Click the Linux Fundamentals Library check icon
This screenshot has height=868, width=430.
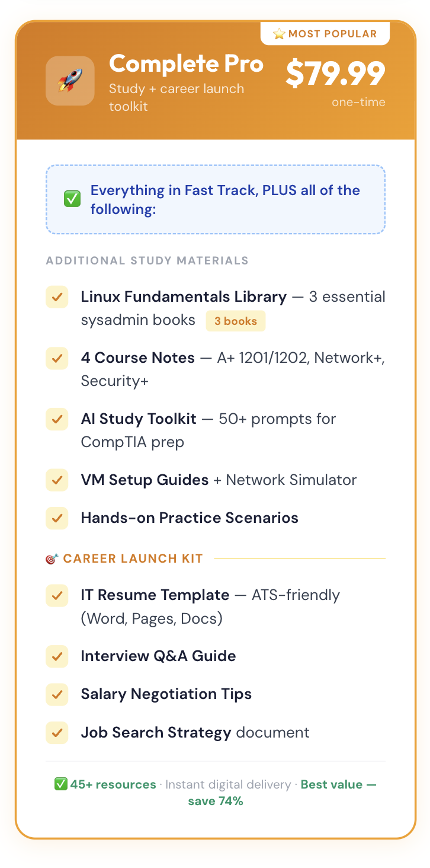coord(57,297)
